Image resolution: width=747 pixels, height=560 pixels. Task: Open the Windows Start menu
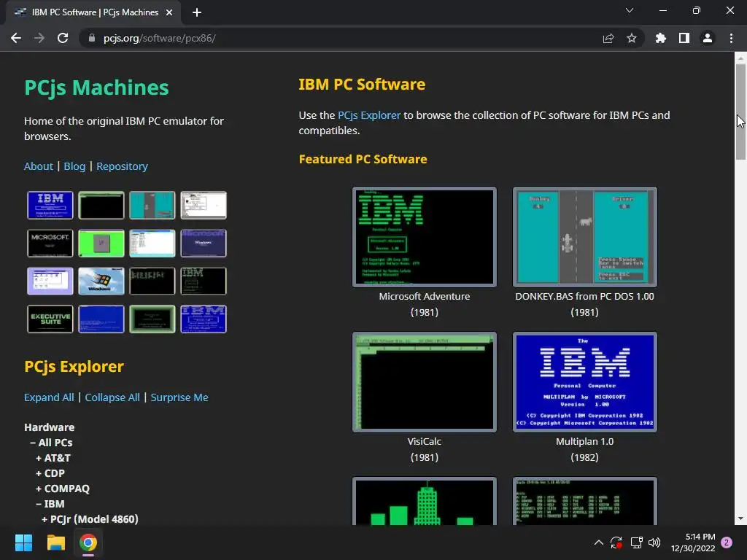[x=23, y=542]
